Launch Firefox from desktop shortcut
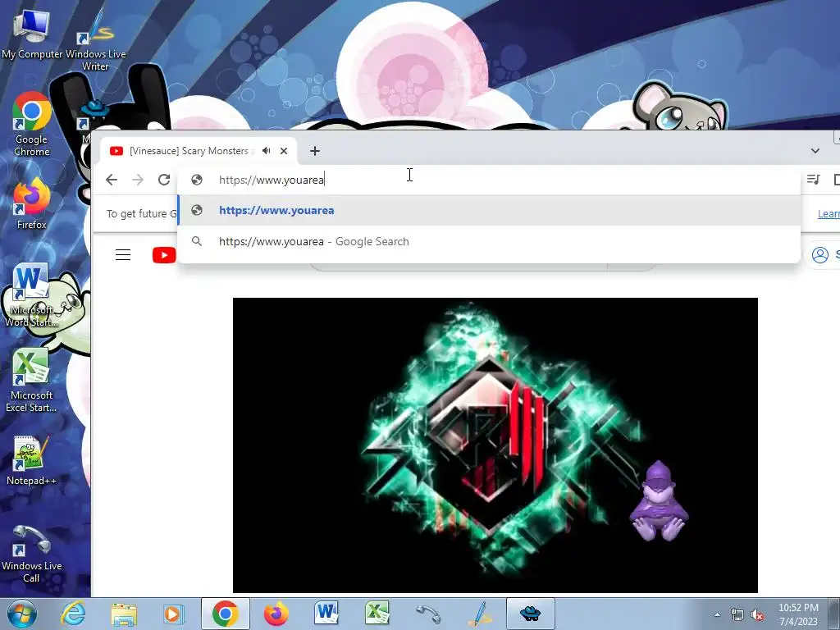Viewport: 840px width, 630px height. (x=32, y=204)
